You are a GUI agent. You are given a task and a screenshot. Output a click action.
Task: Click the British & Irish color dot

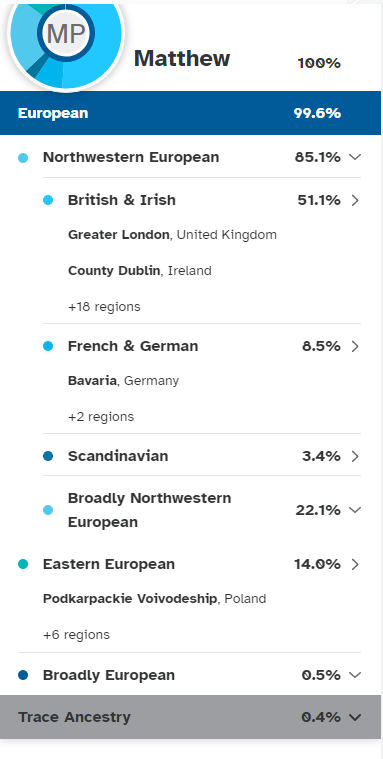48,200
